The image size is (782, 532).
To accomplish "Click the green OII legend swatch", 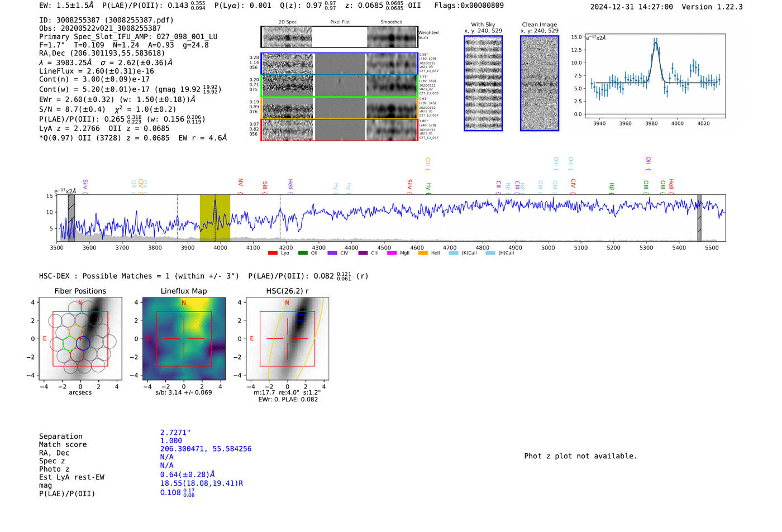I will [x=303, y=253].
